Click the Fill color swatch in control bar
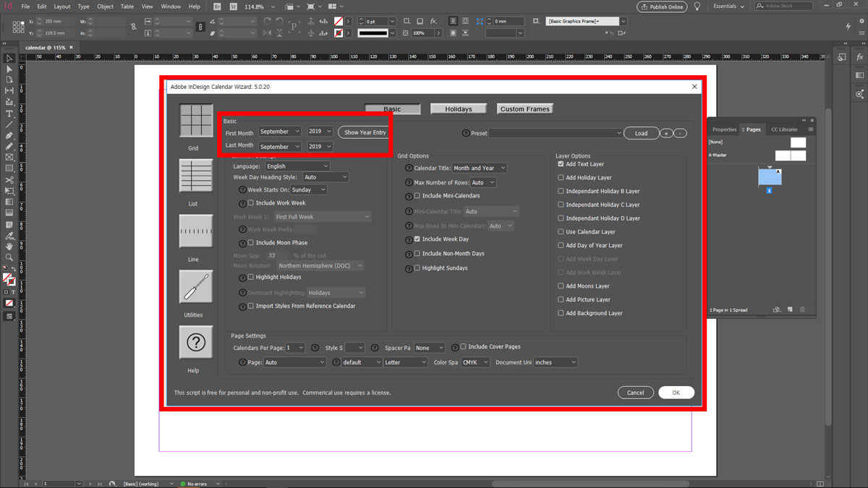Image resolution: width=868 pixels, height=488 pixels. click(x=338, y=22)
